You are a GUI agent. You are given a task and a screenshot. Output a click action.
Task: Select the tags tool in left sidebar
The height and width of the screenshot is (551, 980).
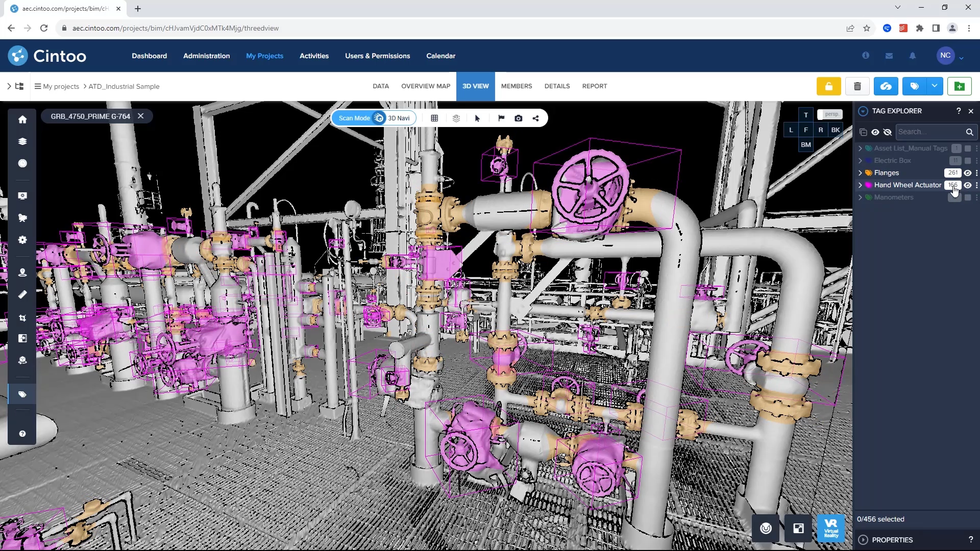(22, 394)
